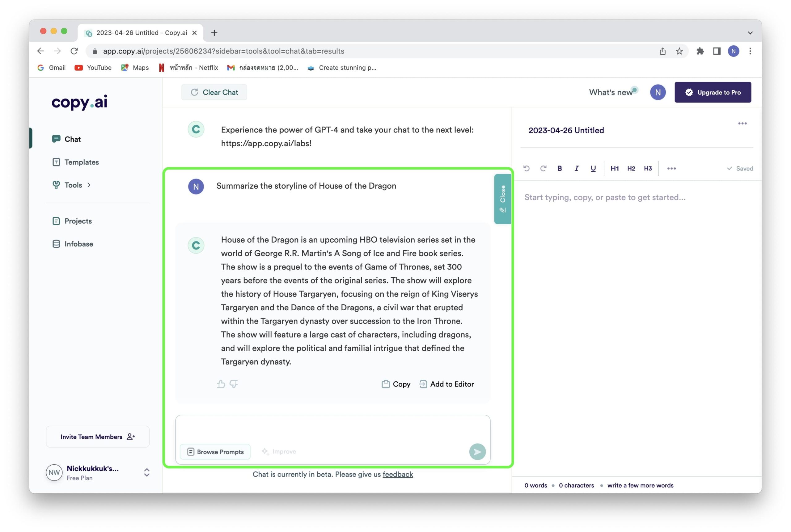Viewport: 791px width, 532px height.
Task: Click the thumbs down icon on response
Action: tap(234, 384)
